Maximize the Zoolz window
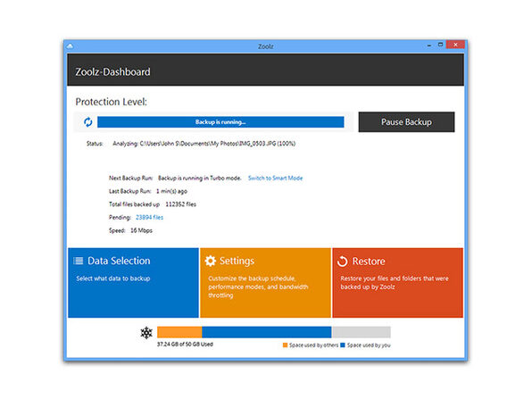This screenshot has height=399, width=532. [440, 45]
